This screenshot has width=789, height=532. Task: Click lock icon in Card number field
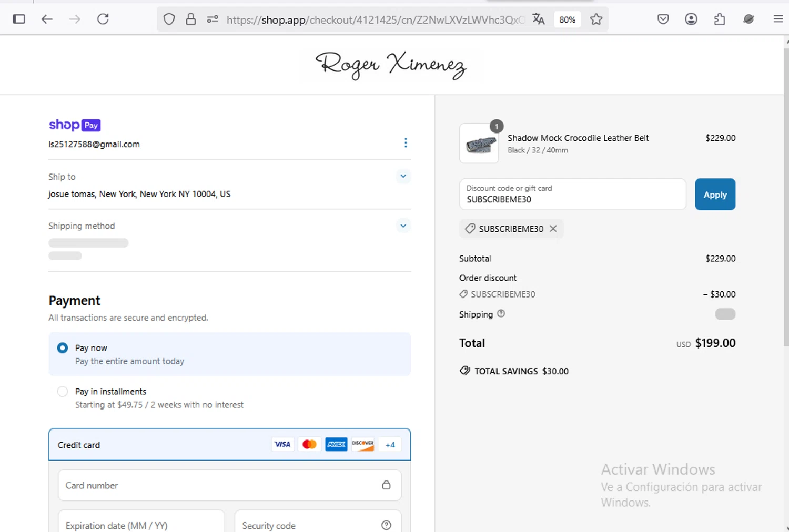pyautogui.click(x=386, y=485)
